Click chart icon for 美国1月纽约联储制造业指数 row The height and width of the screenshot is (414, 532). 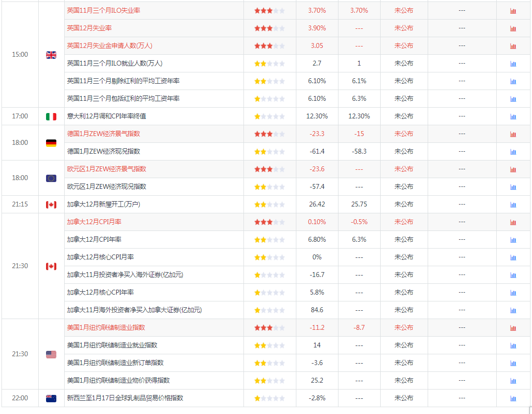point(513,328)
